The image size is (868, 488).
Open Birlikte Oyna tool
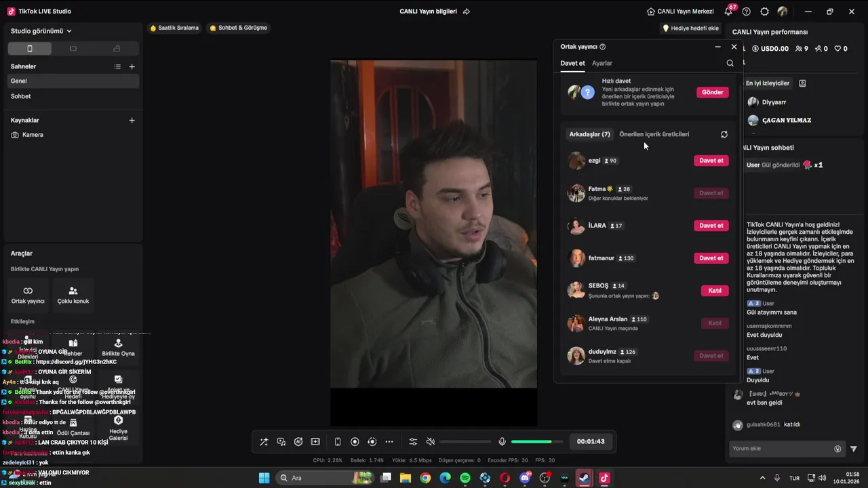tap(118, 348)
